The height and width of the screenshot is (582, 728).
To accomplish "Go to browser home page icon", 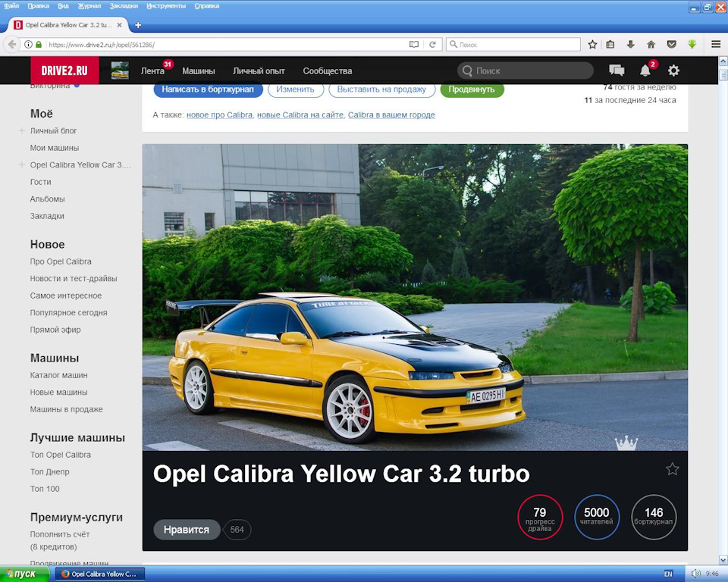I will (x=651, y=45).
